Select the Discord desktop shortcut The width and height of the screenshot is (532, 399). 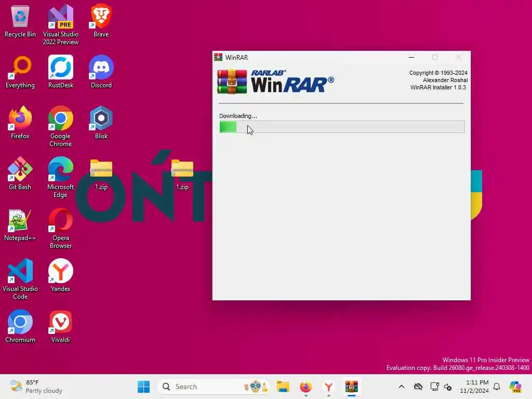tap(101, 72)
